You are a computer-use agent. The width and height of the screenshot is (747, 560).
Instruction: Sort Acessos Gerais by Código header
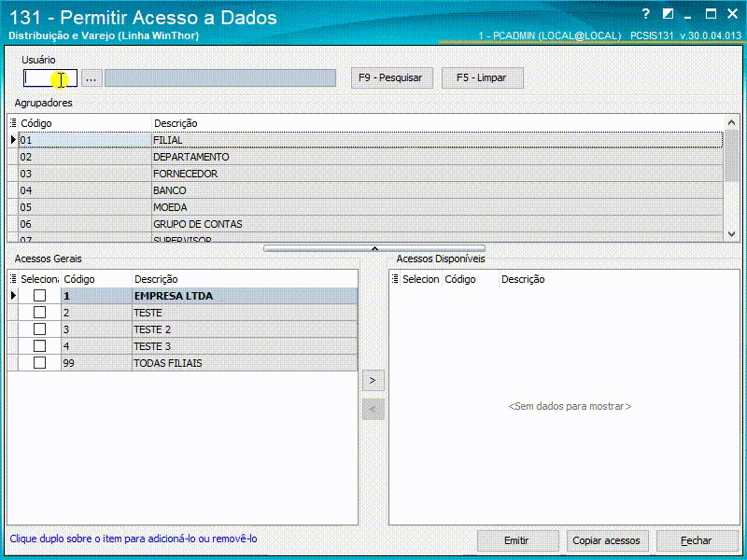tap(97, 279)
